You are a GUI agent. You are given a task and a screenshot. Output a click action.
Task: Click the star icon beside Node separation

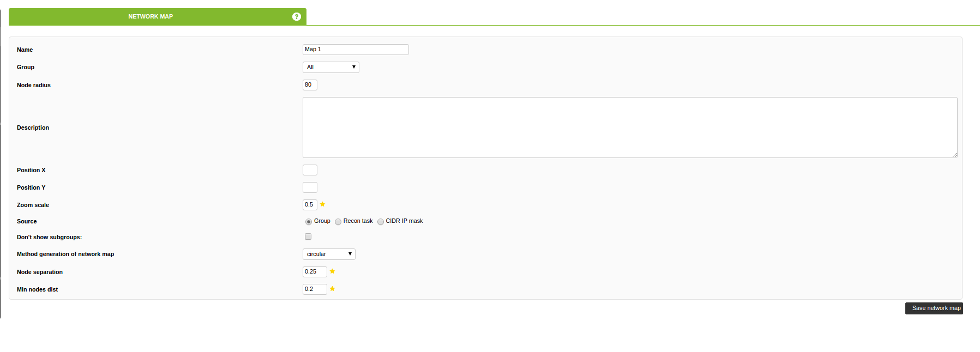(x=332, y=271)
